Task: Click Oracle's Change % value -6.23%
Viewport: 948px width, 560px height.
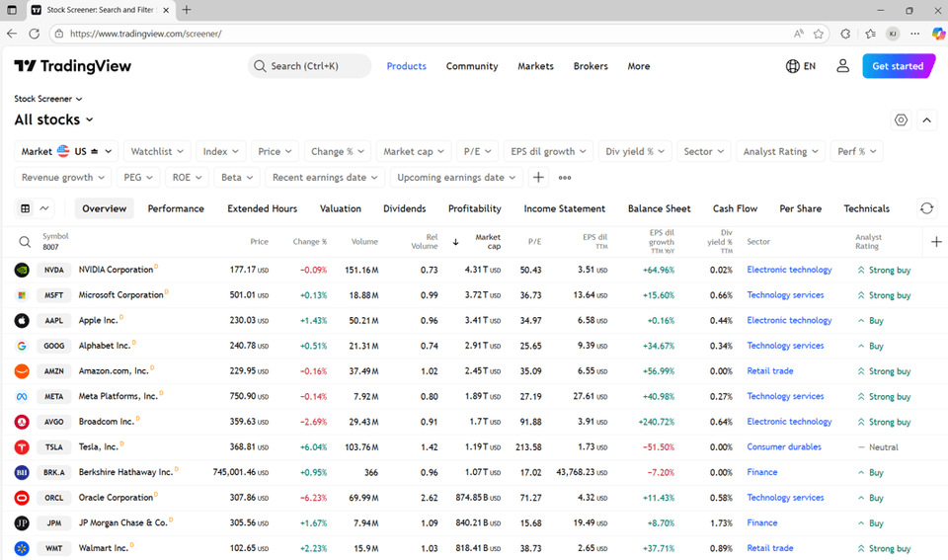Action: click(x=313, y=498)
